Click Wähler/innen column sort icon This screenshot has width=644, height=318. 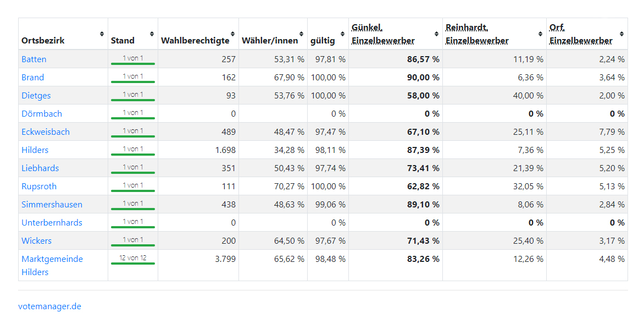coord(301,34)
